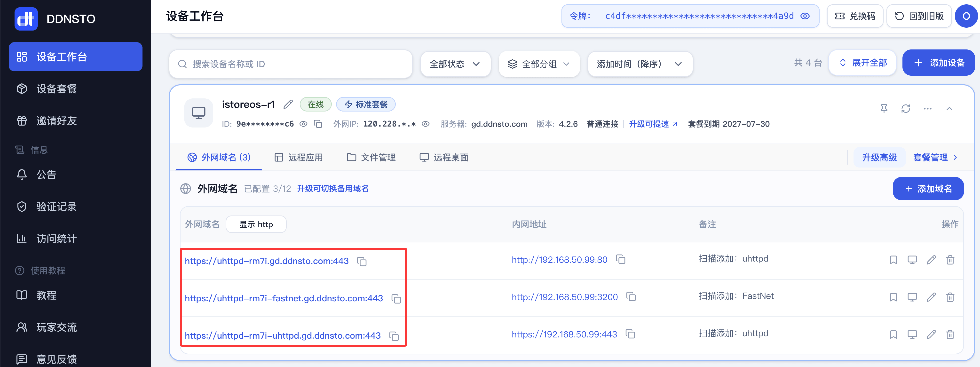This screenshot has height=367, width=980.
Task: Copy internal address 192.168.50.99:80
Action: 620,259
